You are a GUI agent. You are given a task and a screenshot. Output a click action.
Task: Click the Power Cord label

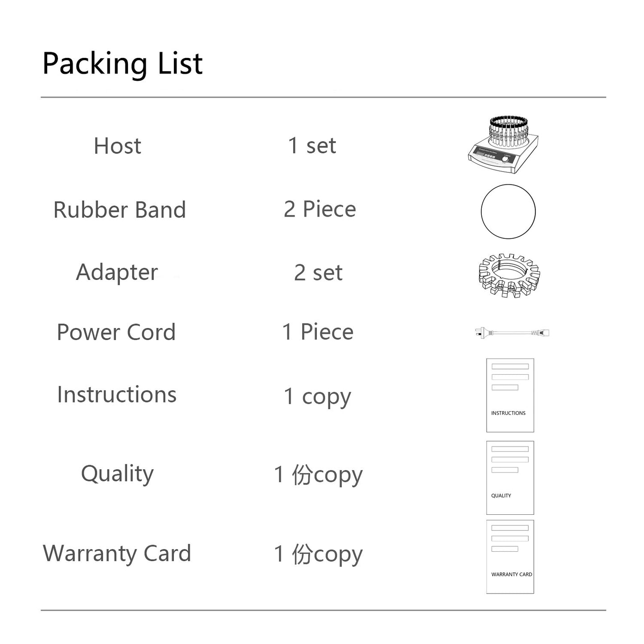[116, 332]
